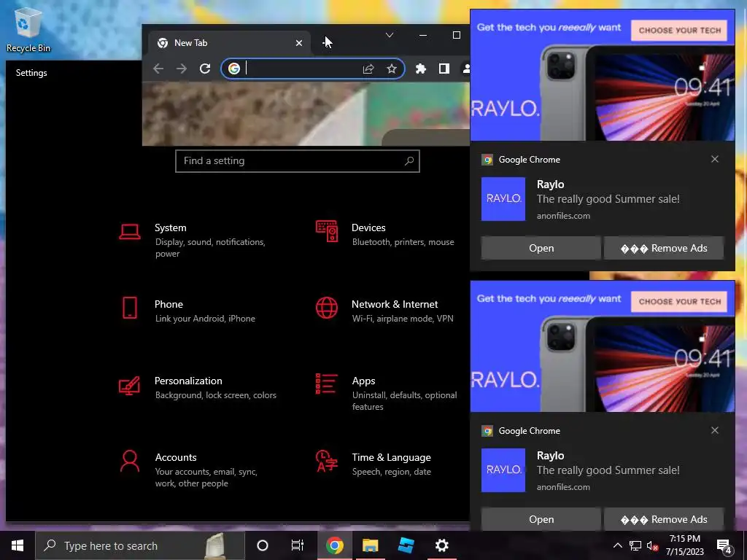Click the muted volume tray icon
Image resolution: width=747 pixels, height=560 pixels.
pyautogui.click(x=652, y=545)
